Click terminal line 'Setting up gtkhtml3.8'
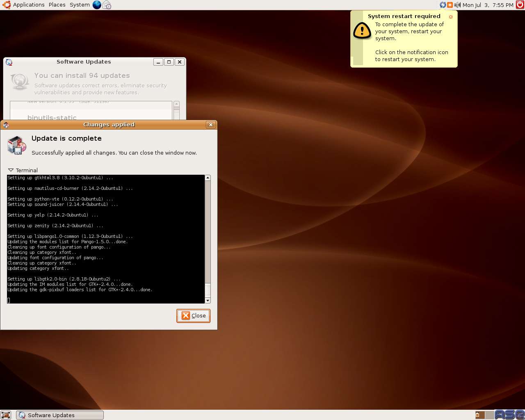 click(x=60, y=178)
